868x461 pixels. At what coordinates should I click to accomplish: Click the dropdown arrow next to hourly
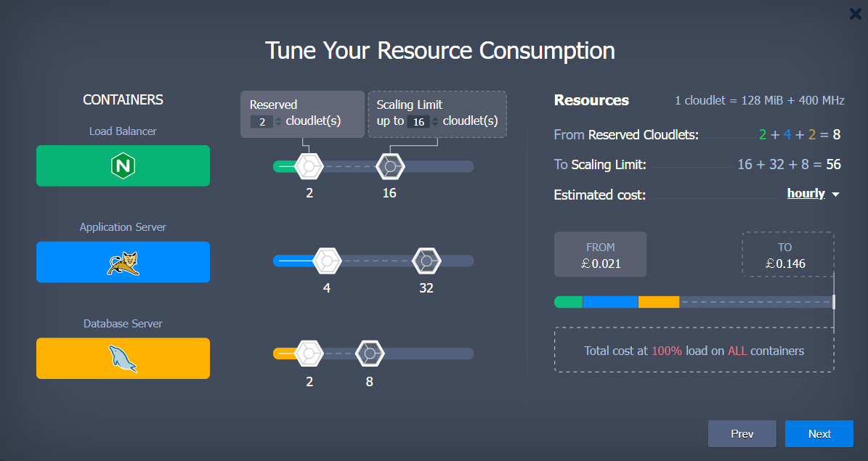click(835, 195)
